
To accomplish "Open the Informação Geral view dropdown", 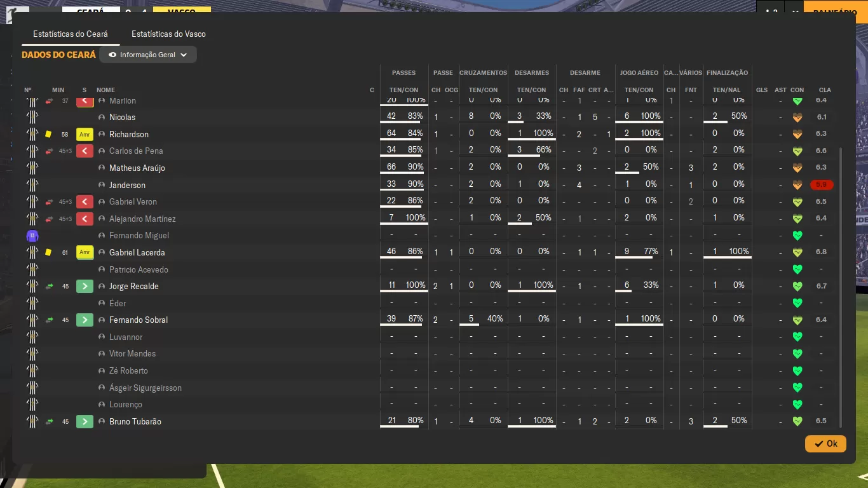I will pos(148,55).
